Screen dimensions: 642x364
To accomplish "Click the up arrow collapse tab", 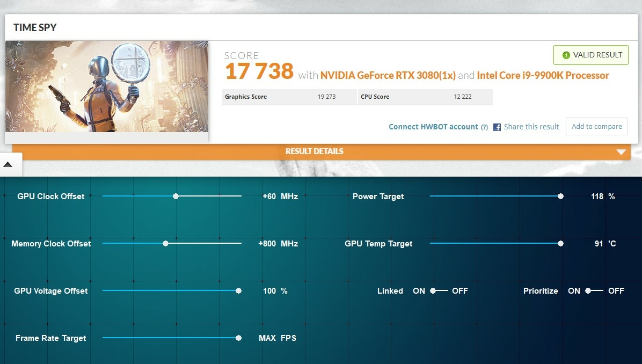I will [8, 165].
